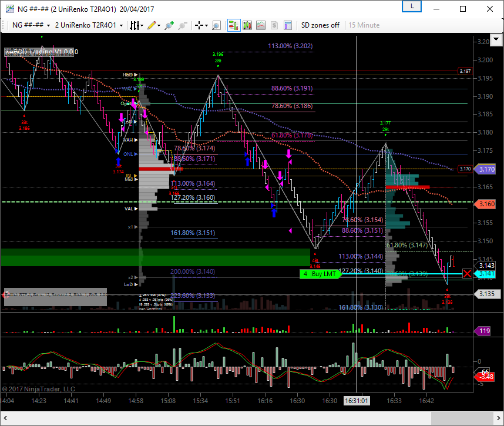The width and height of the screenshot is (504, 426).
Task: Expand the cursor type dropdown arrow
Action: pyautogui.click(x=206, y=25)
